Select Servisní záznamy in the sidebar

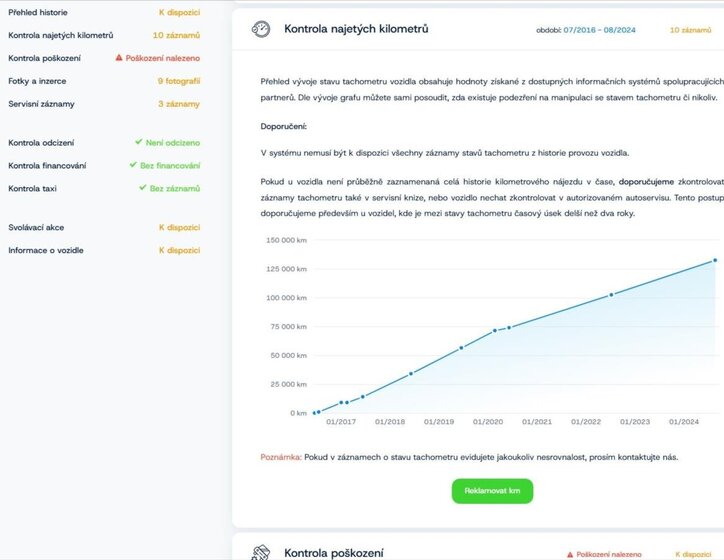[41, 104]
